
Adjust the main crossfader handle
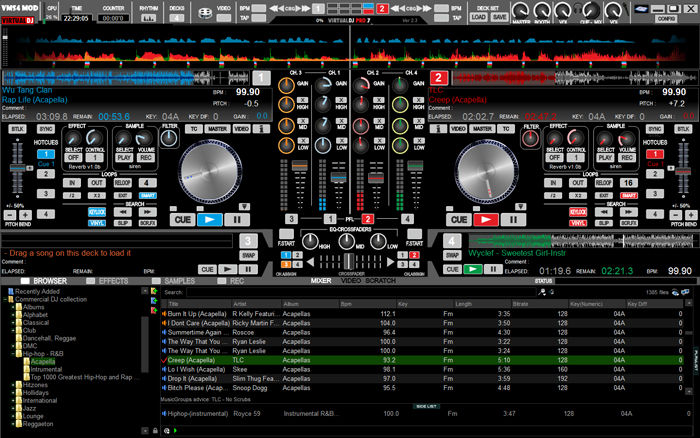(349, 261)
